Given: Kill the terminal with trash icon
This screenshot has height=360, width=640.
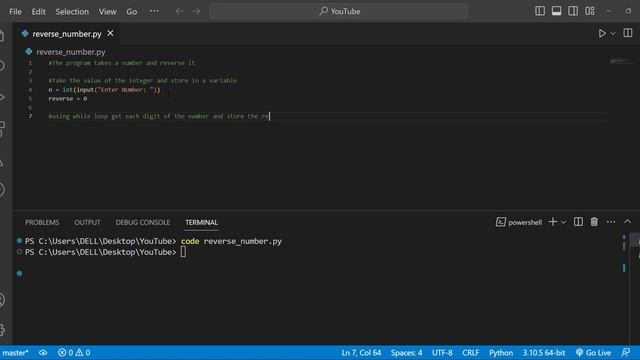Looking at the screenshot, I should [x=594, y=222].
